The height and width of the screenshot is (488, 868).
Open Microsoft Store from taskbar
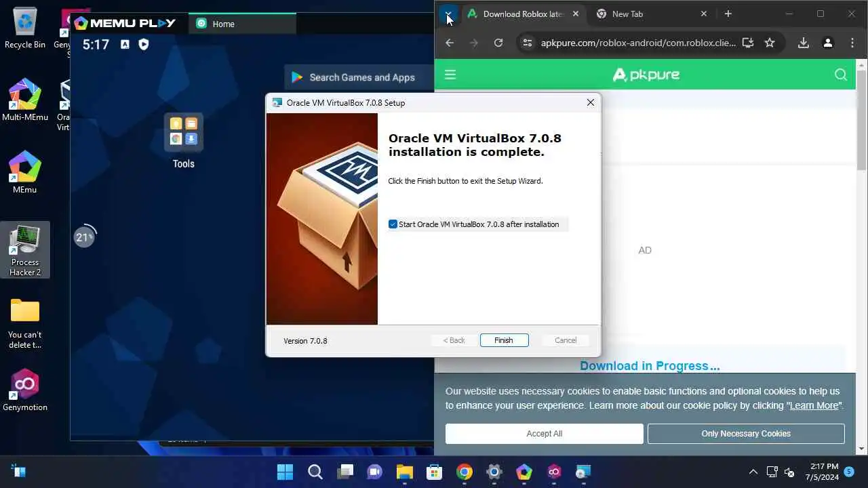[x=435, y=472]
